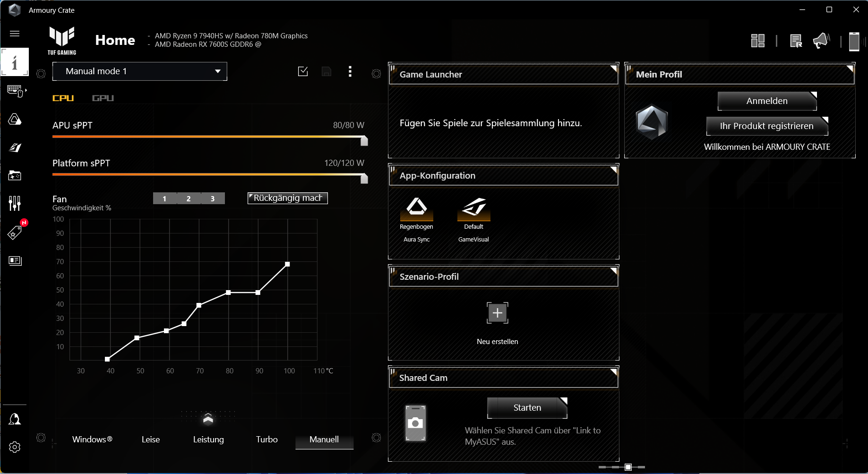Apply the manual mode settings checkmark icon

tap(303, 71)
